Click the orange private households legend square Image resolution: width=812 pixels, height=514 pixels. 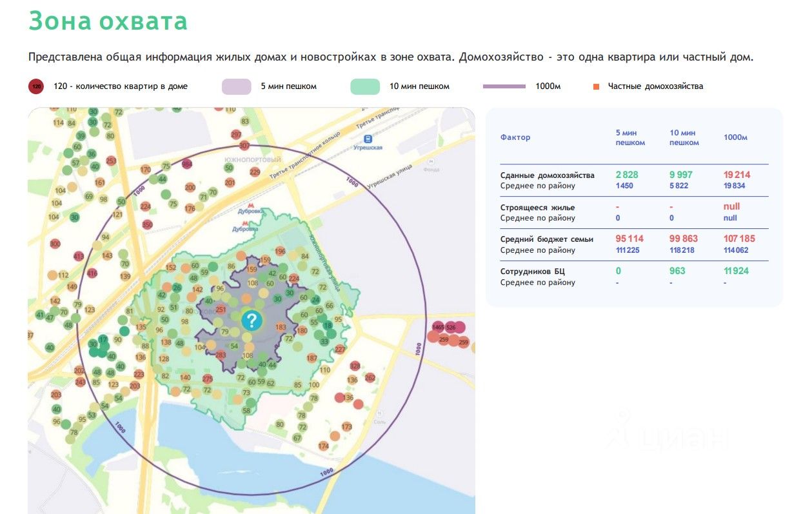[x=596, y=86]
